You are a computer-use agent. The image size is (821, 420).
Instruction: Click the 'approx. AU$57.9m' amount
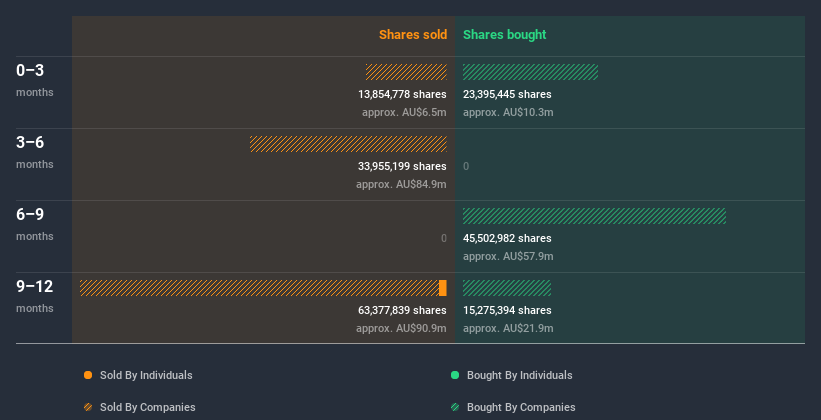point(508,257)
